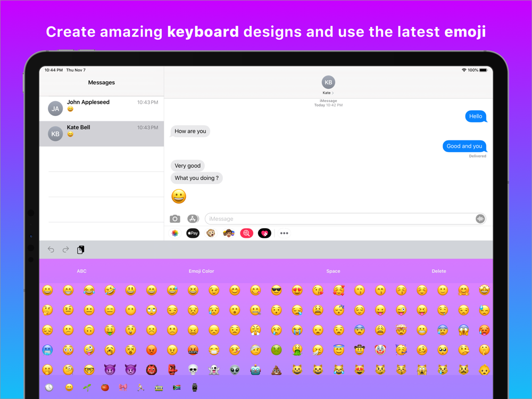The width and height of the screenshot is (532, 399).
Task: Open the Photos app in the iMessage drawer
Action: coord(174,233)
